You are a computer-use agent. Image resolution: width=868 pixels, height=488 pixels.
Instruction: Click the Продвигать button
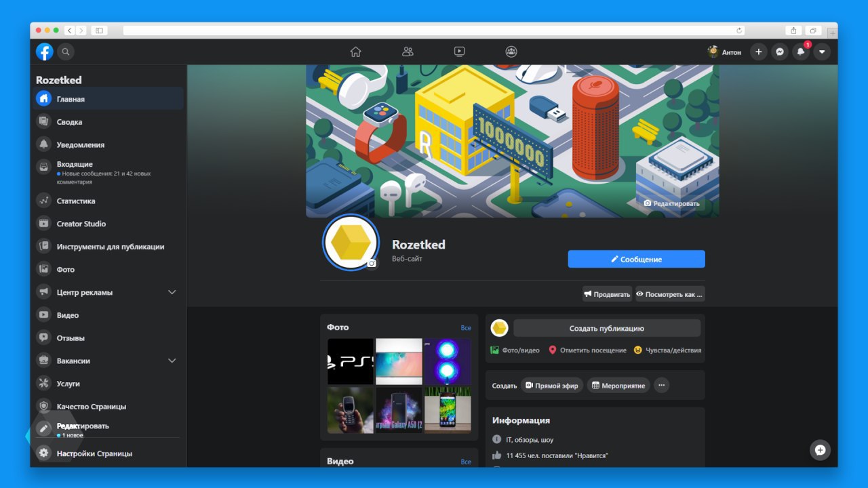pyautogui.click(x=607, y=294)
